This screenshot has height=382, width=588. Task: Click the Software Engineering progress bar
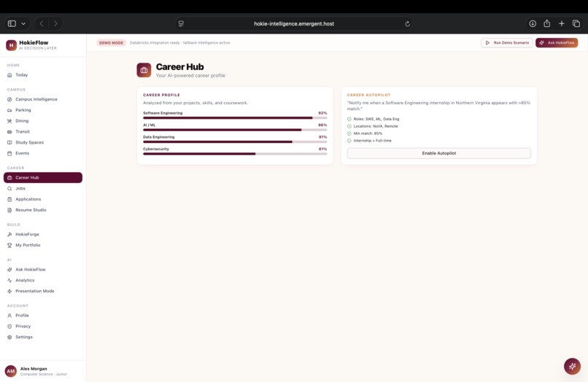coord(235,117)
